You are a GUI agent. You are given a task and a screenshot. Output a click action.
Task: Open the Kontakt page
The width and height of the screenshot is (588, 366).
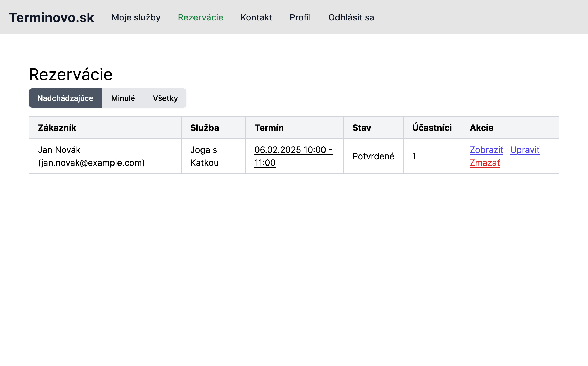(256, 17)
